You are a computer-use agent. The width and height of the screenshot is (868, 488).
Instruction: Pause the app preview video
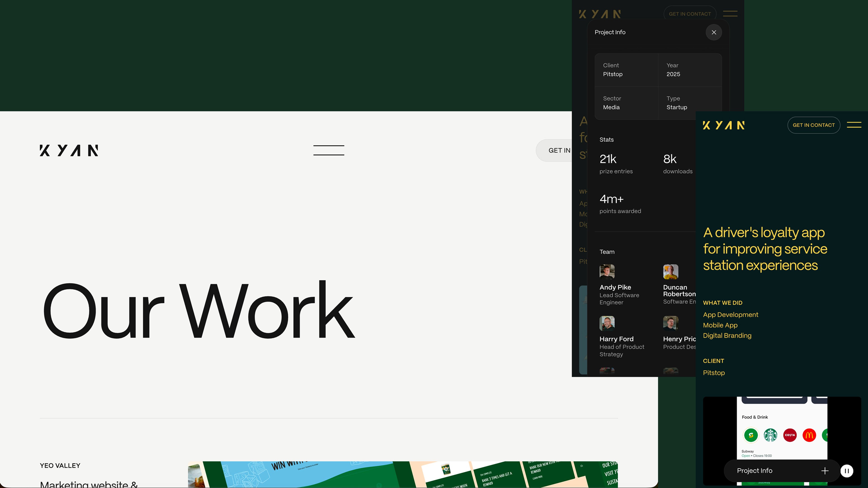click(x=847, y=471)
